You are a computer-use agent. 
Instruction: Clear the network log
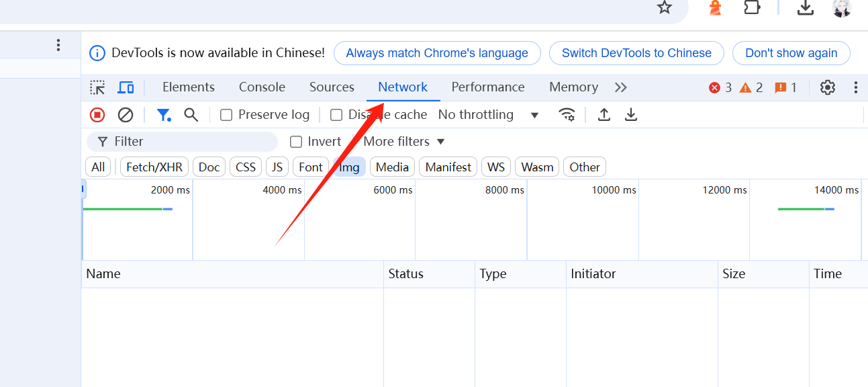point(126,115)
